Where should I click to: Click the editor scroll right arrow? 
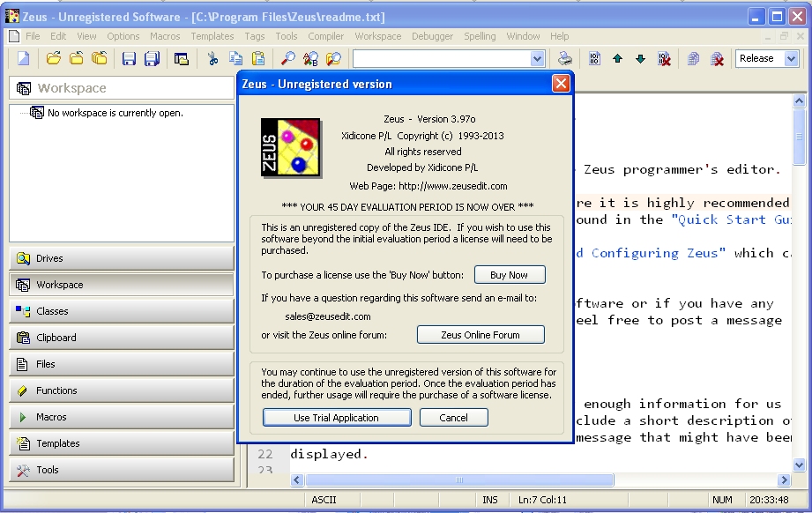tap(784, 480)
